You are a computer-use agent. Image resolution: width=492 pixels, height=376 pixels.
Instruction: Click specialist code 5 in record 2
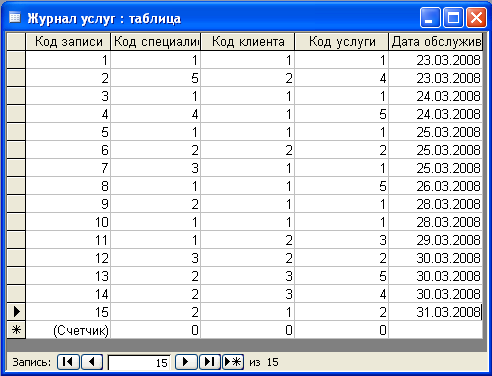tap(156, 78)
